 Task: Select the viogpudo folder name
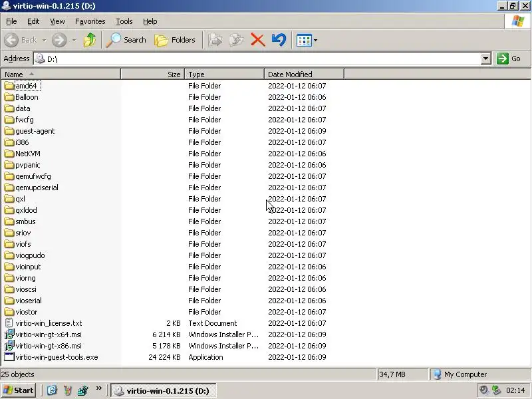click(x=30, y=255)
